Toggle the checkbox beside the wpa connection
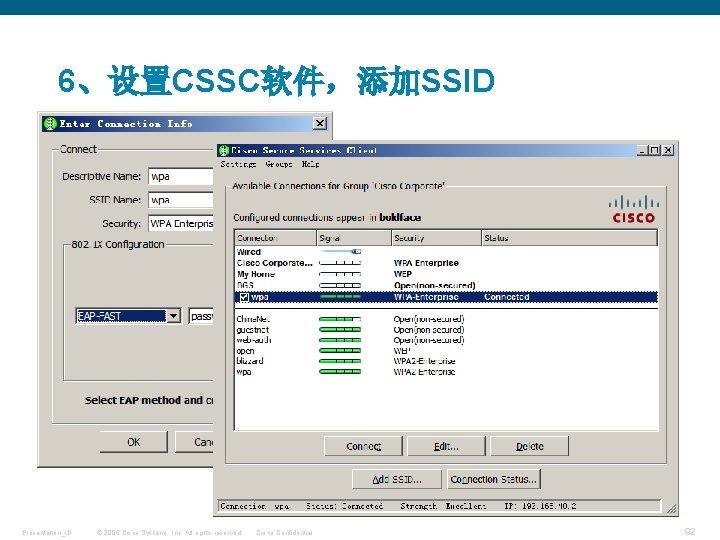720x540 pixels. click(244, 297)
